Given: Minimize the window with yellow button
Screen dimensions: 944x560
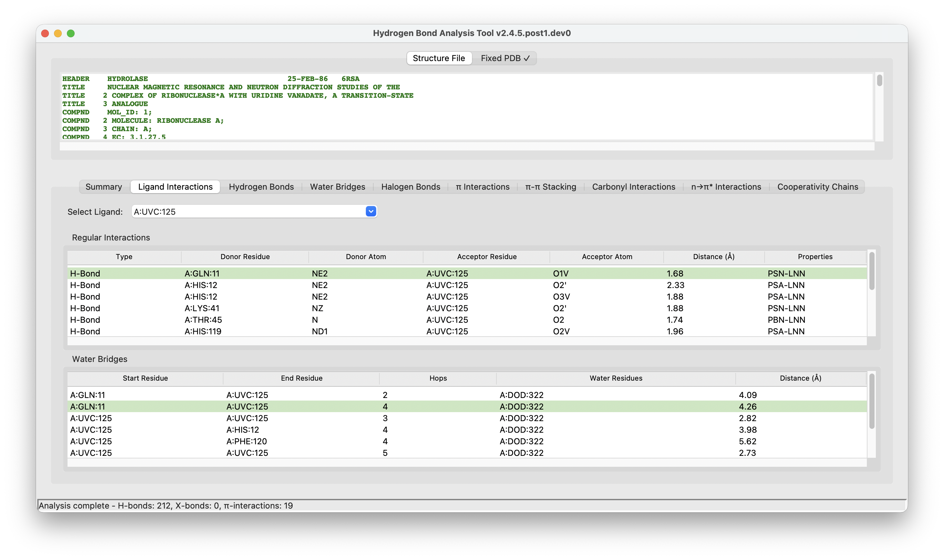Looking at the screenshot, I should point(58,33).
